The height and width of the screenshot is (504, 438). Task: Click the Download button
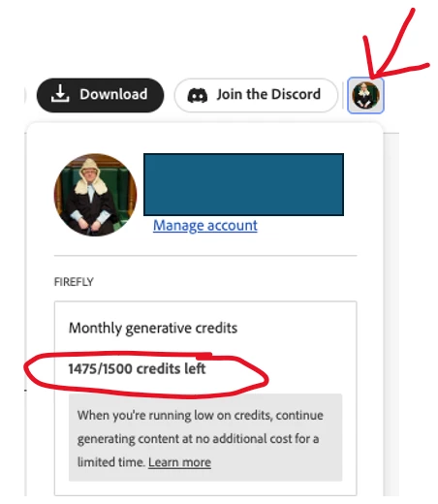(x=100, y=95)
